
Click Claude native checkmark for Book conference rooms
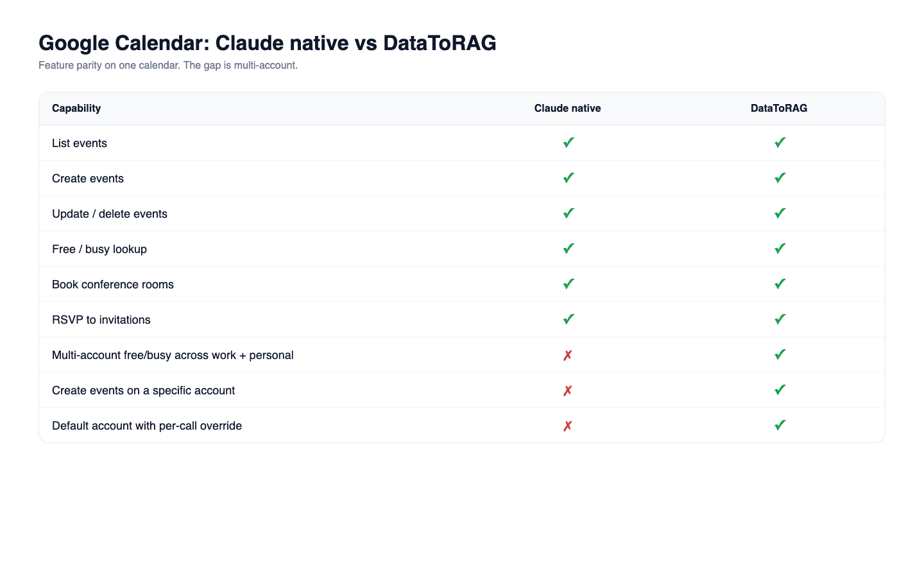click(x=568, y=284)
